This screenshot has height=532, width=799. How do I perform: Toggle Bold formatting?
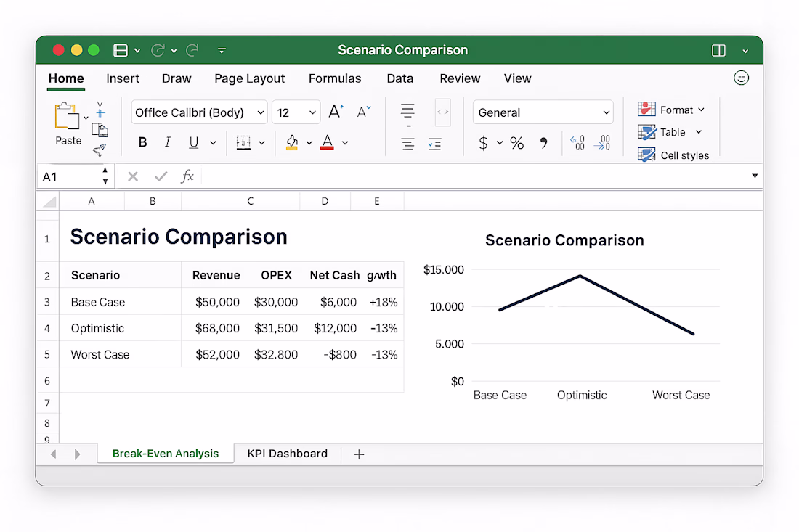142,142
